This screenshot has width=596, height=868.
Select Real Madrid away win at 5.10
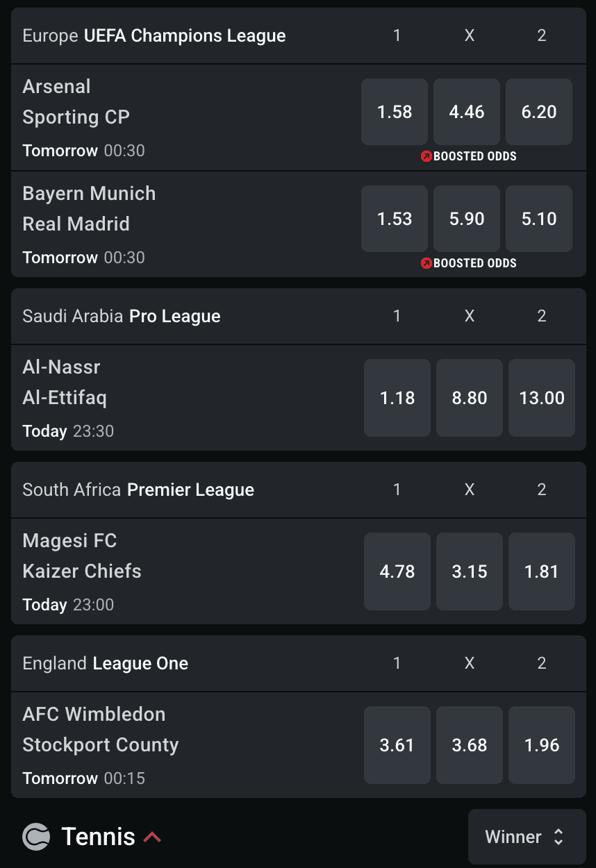click(x=539, y=219)
